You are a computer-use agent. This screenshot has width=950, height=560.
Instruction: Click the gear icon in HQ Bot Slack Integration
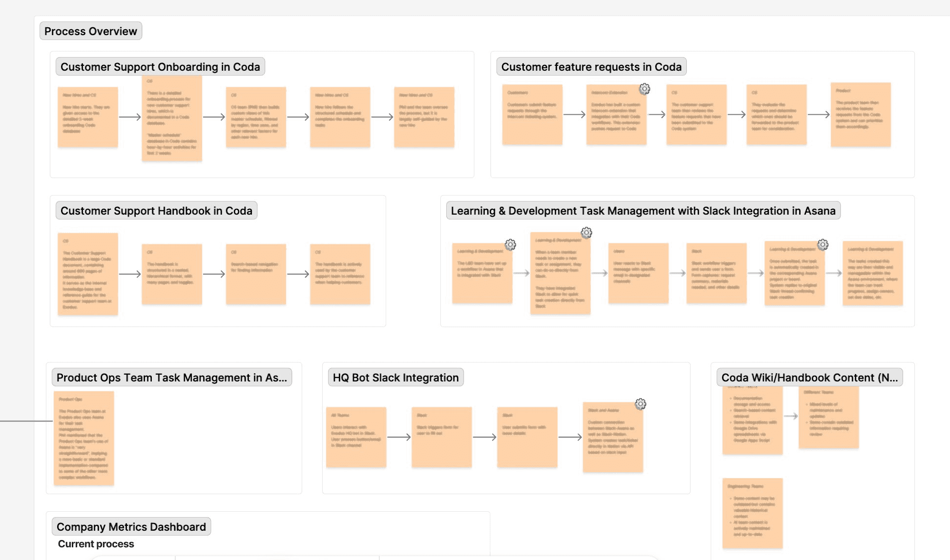pos(640,404)
